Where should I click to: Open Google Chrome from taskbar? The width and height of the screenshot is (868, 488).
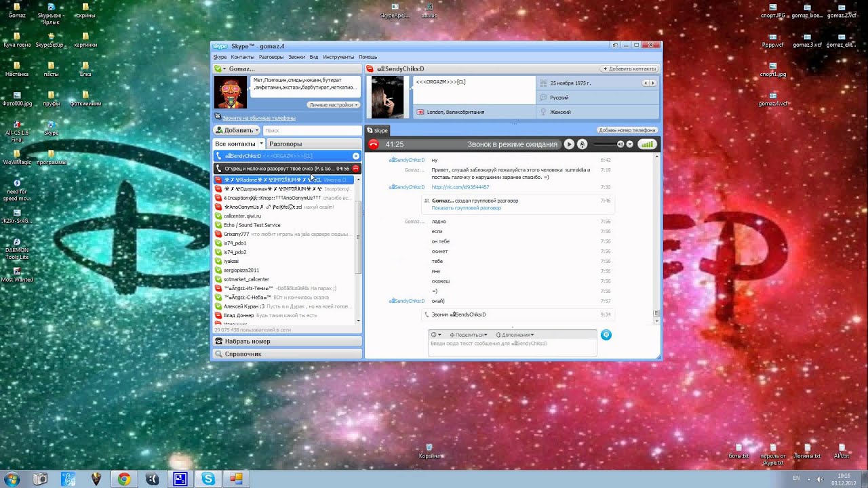coord(124,479)
